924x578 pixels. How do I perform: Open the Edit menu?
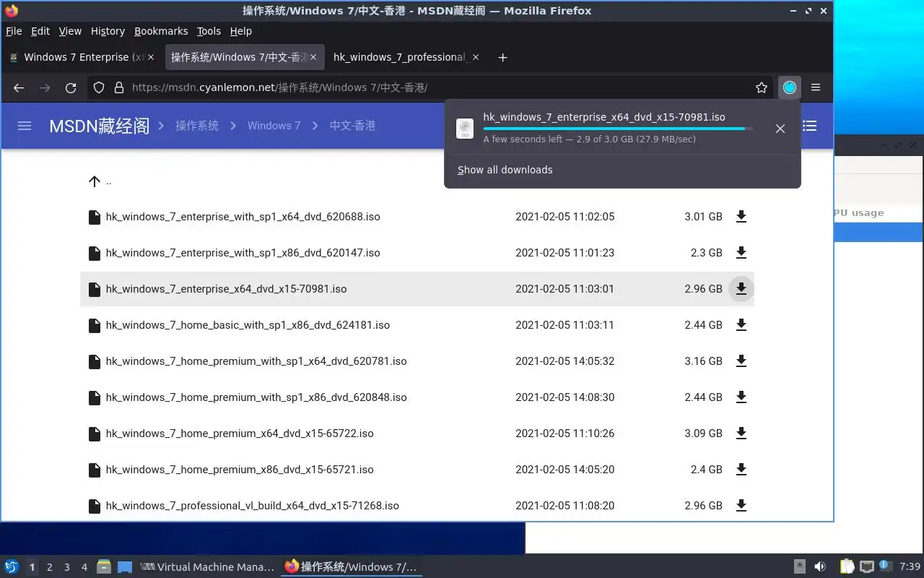[x=40, y=31]
